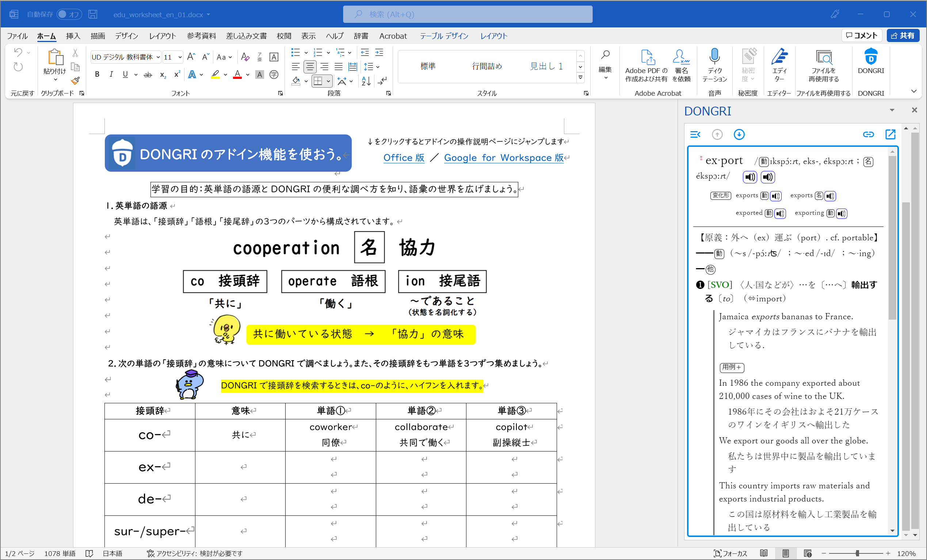This screenshot has height=560, width=927.
Task: Switch to Print Layout view in status bar
Action: point(786,553)
